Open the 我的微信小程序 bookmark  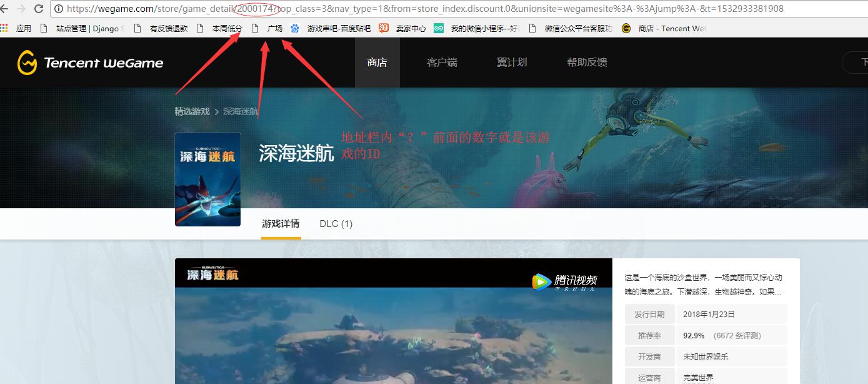point(477,28)
